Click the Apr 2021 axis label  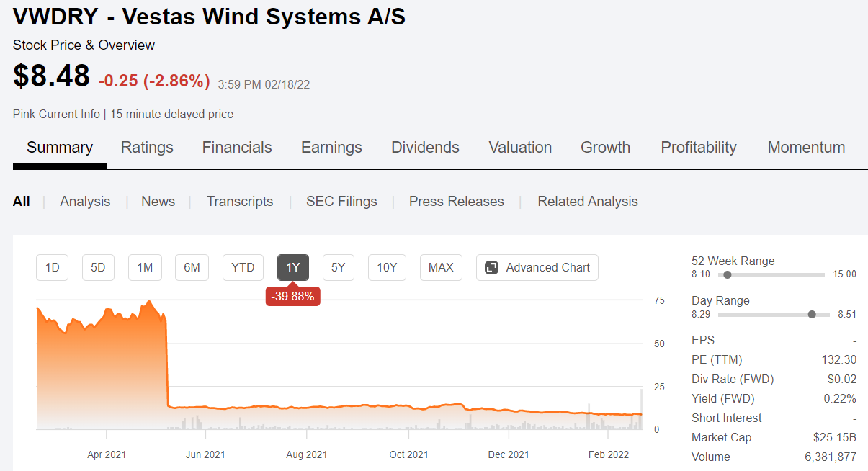107,454
